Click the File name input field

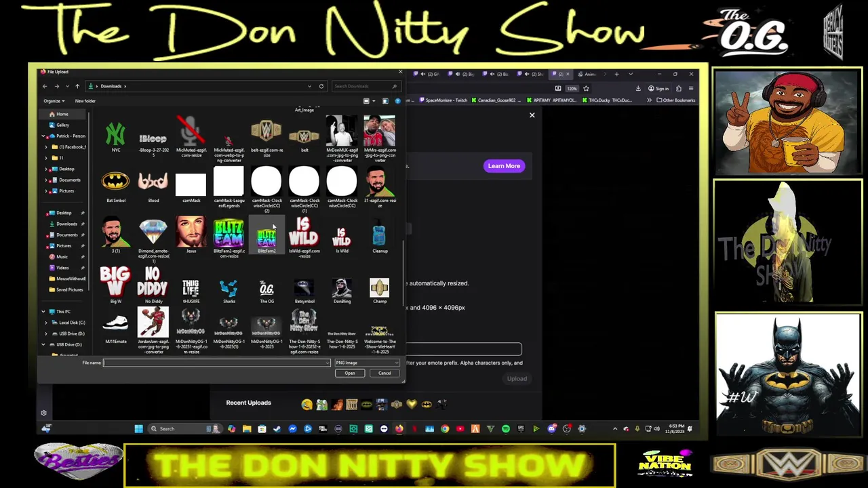(216, 363)
